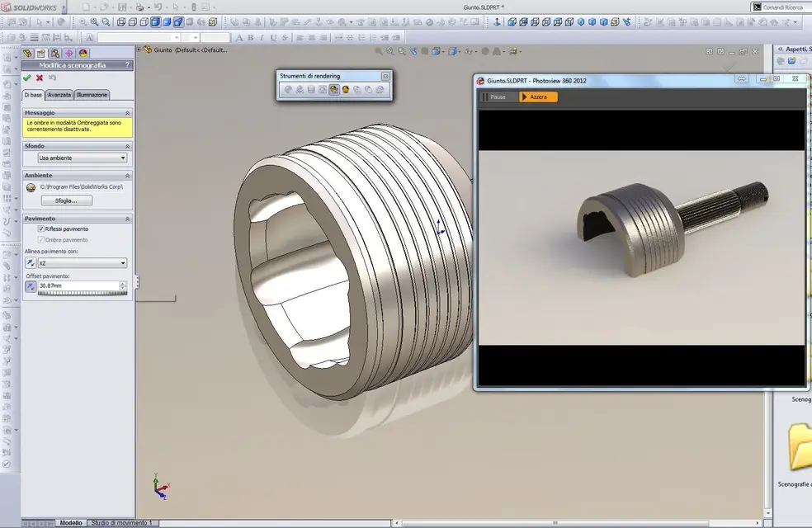Collapse the Ambiente section

pos(127,176)
